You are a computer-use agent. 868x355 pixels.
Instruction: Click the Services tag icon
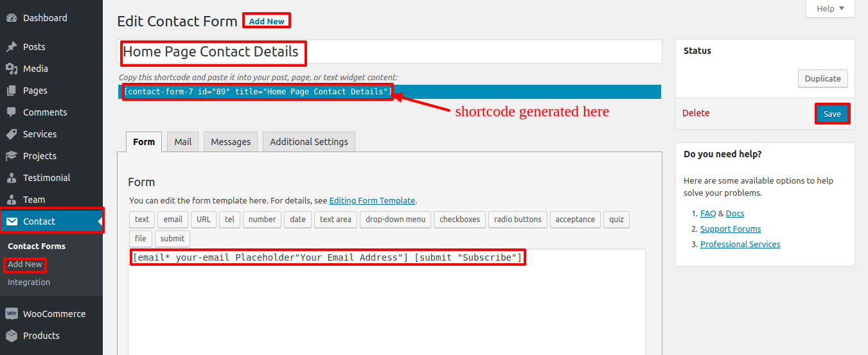click(12, 134)
